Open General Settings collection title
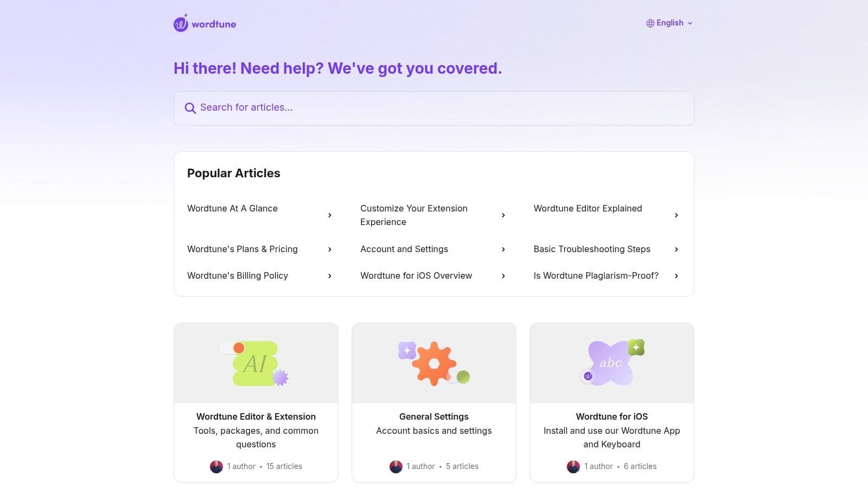The width and height of the screenshot is (868, 488). pyautogui.click(x=434, y=416)
